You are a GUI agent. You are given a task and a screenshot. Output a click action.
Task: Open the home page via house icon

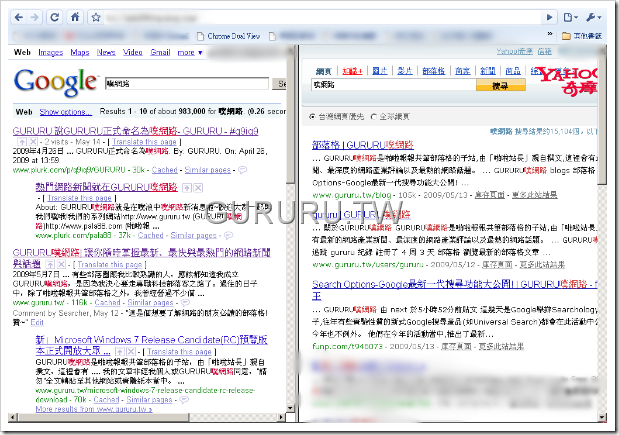(75, 17)
